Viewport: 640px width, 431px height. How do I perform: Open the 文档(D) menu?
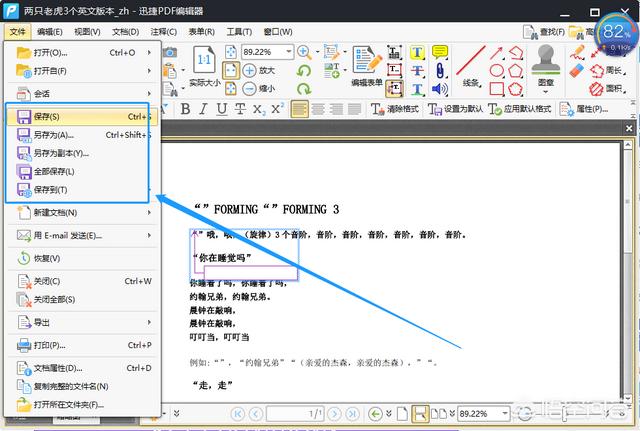click(x=125, y=31)
